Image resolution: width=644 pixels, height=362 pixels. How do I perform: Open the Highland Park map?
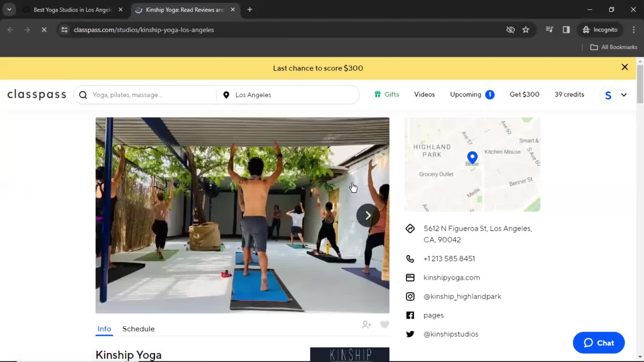pyautogui.click(x=472, y=164)
